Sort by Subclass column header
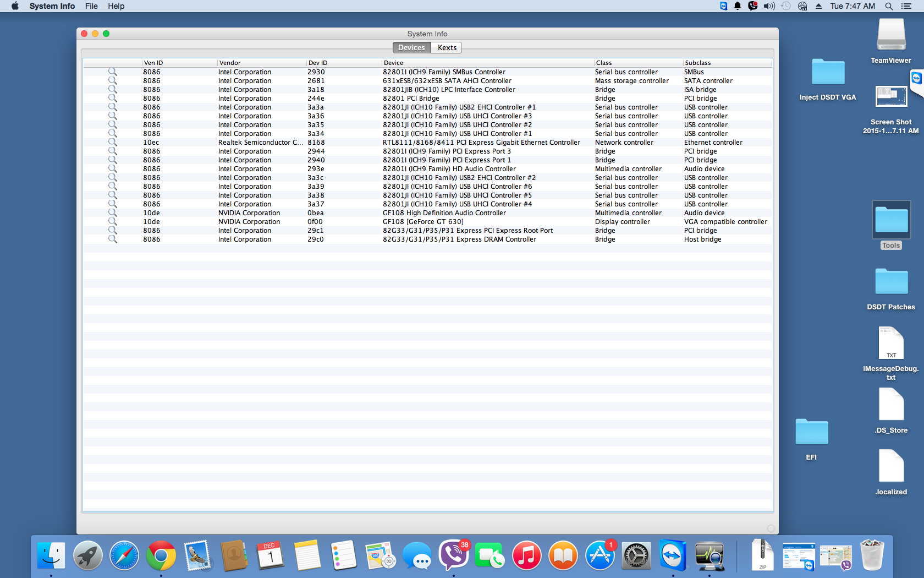Image resolution: width=924 pixels, height=578 pixels. pos(728,63)
